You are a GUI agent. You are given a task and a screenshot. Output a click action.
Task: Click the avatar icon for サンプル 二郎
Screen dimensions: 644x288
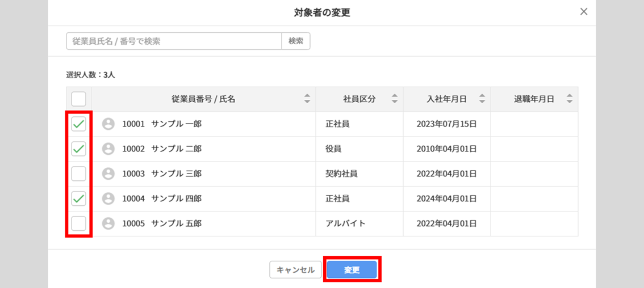(x=108, y=149)
